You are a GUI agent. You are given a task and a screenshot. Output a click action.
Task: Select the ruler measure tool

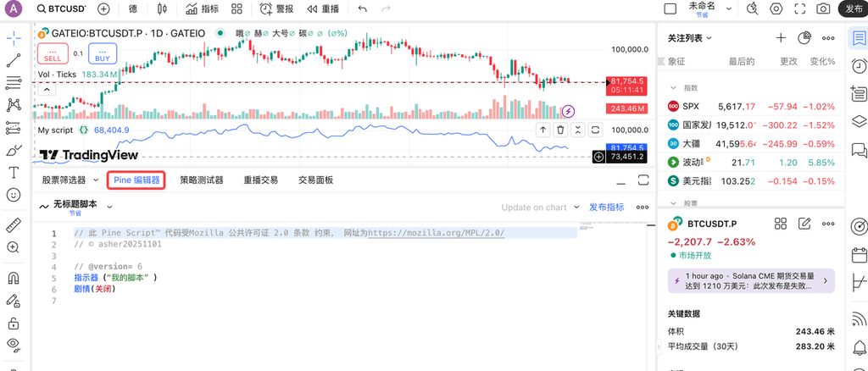(x=13, y=225)
